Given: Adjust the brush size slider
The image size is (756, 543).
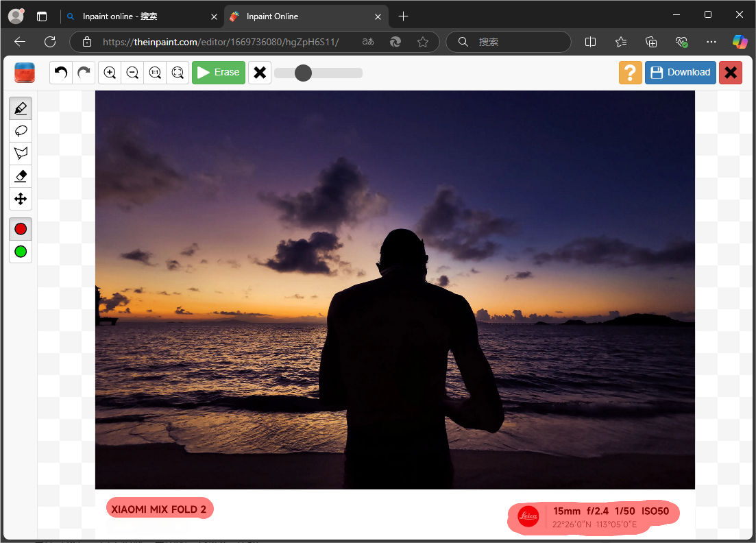Looking at the screenshot, I should pos(303,73).
